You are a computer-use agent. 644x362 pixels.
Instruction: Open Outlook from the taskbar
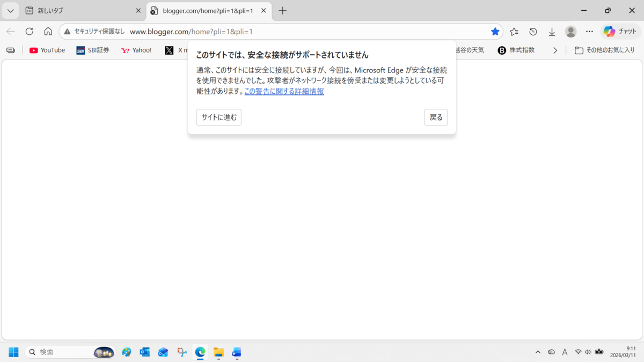145,352
